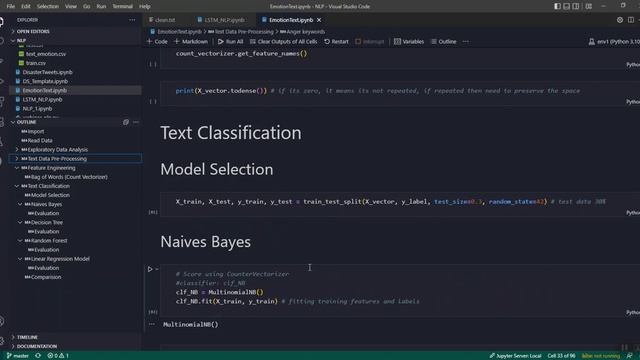The width and height of the screenshot is (640, 360).
Task: Collapse Random Forest outline item
Action: [x=20, y=240]
